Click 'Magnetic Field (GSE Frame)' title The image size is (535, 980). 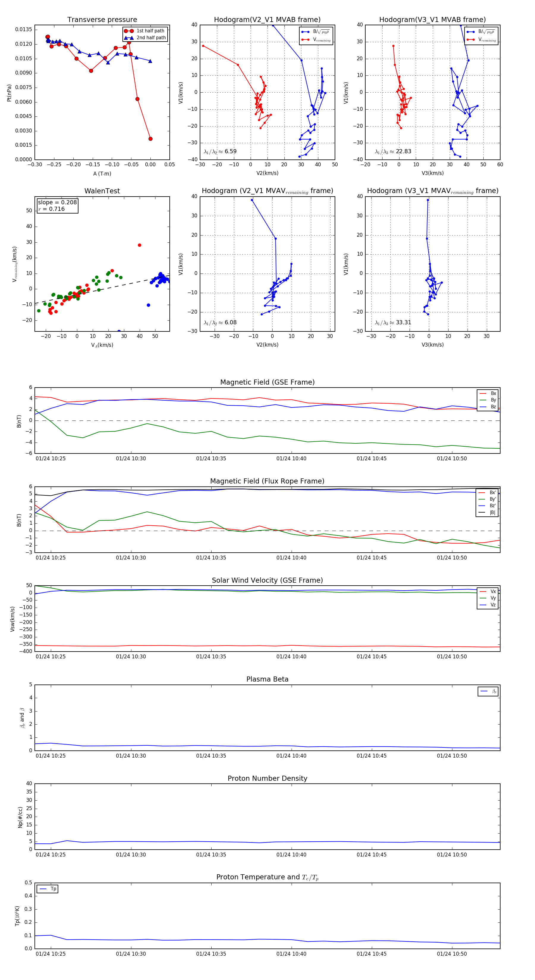point(267,382)
